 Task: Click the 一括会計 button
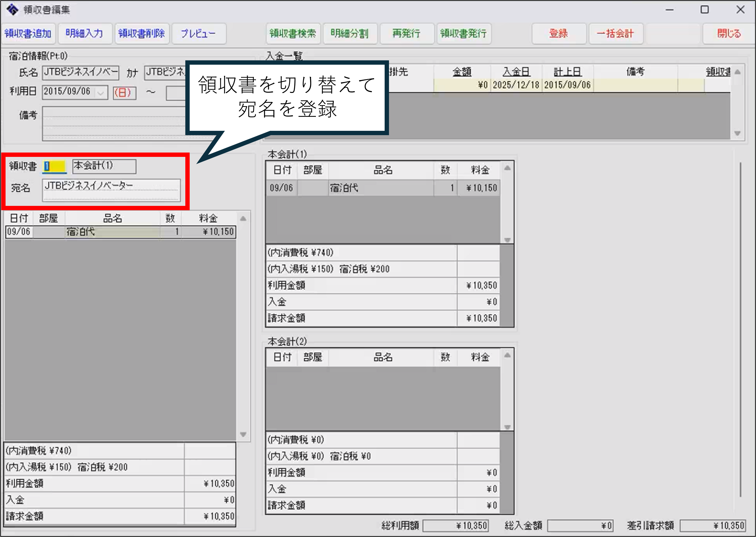tap(615, 33)
